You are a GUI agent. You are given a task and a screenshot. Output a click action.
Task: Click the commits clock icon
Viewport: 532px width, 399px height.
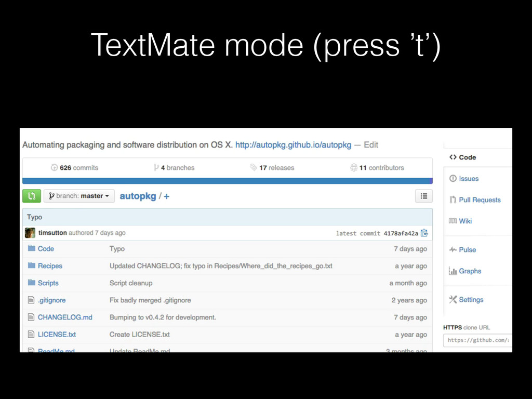point(54,168)
